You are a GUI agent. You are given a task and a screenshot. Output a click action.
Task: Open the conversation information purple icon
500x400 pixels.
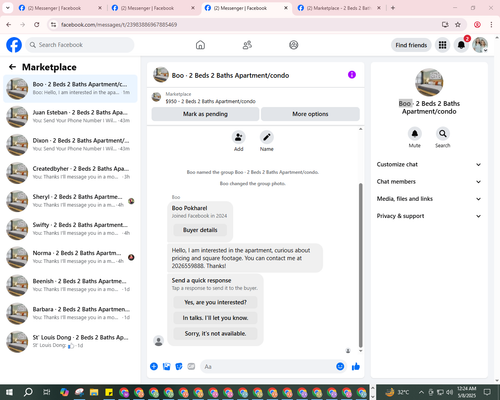[x=352, y=75]
